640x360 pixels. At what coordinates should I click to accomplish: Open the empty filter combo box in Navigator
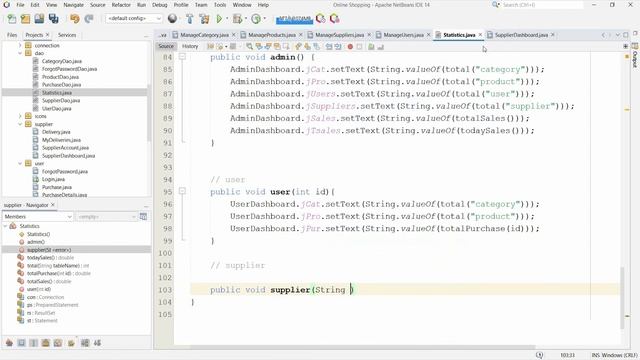107,216
